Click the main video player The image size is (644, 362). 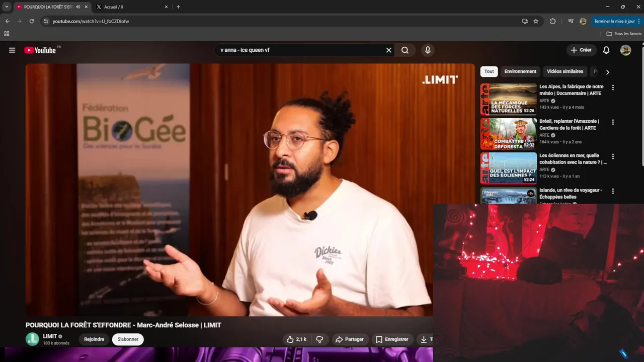pos(250,190)
